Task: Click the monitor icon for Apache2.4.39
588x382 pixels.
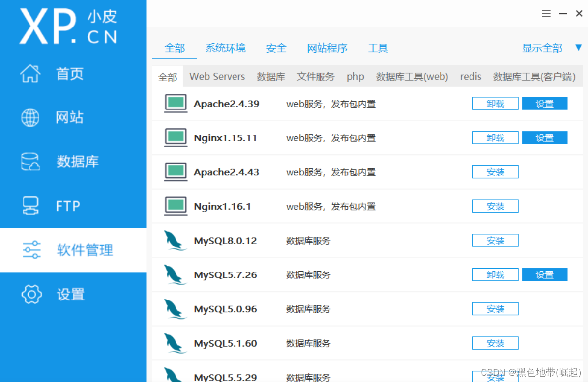Action: (x=176, y=104)
